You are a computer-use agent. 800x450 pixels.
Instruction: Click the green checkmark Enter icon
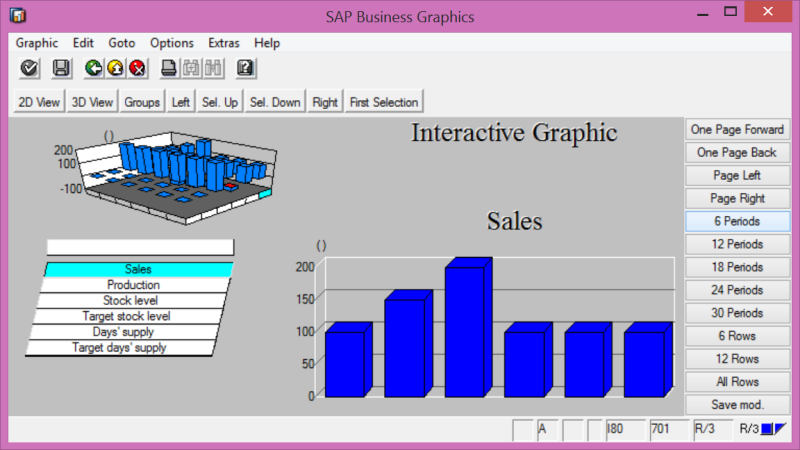tap(29, 68)
